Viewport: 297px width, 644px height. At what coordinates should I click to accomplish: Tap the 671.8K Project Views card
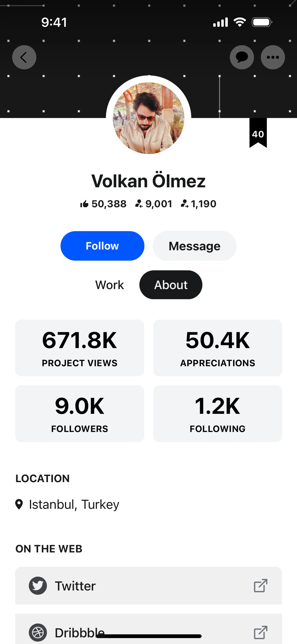coord(80,348)
